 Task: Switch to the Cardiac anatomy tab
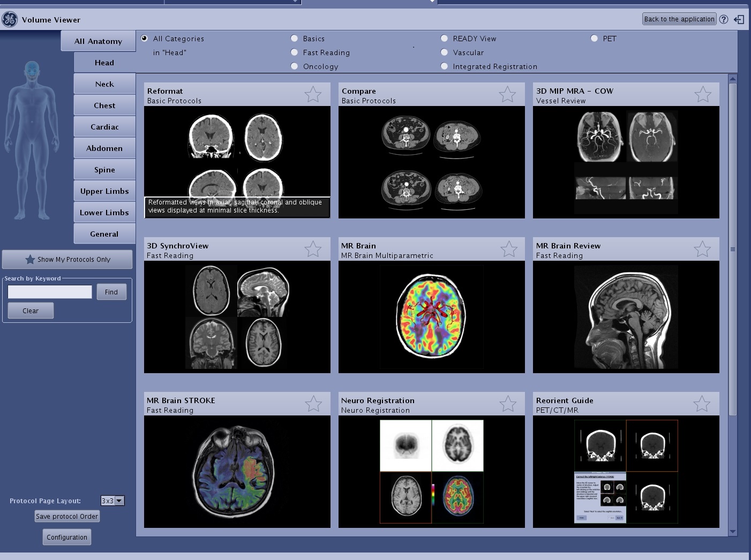point(104,127)
